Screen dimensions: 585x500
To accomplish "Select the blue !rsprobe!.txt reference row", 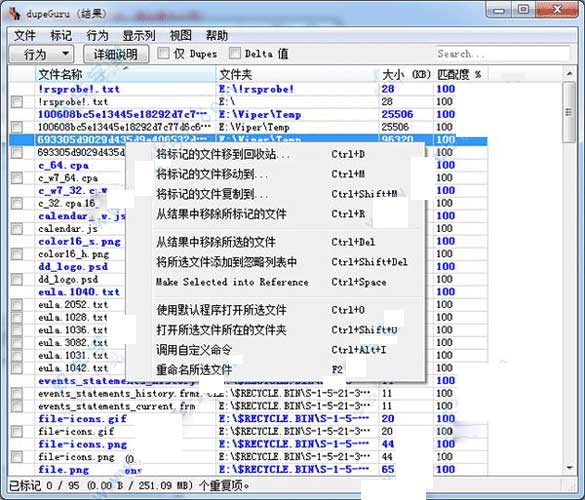I will tap(248, 89).
